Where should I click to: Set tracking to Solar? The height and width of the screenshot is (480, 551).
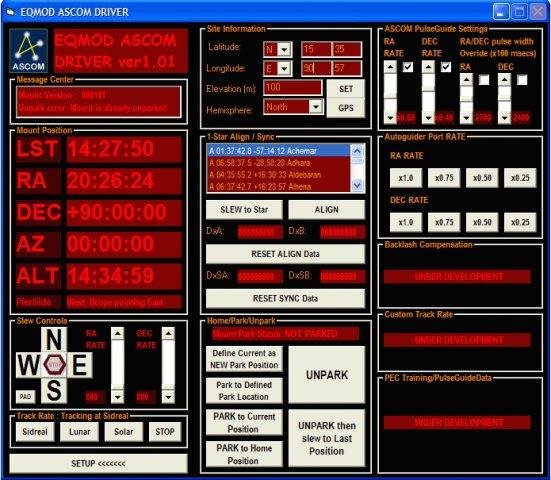tap(124, 432)
